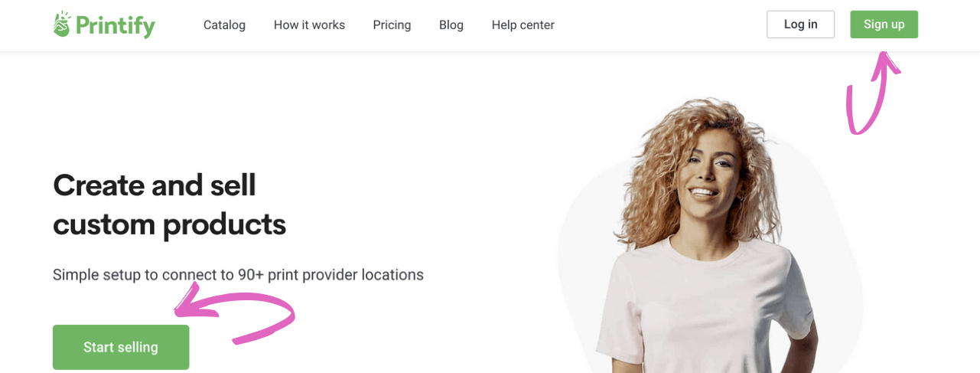980x373 pixels.
Task: Click the Start selling button
Action: pyautogui.click(x=121, y=347)
